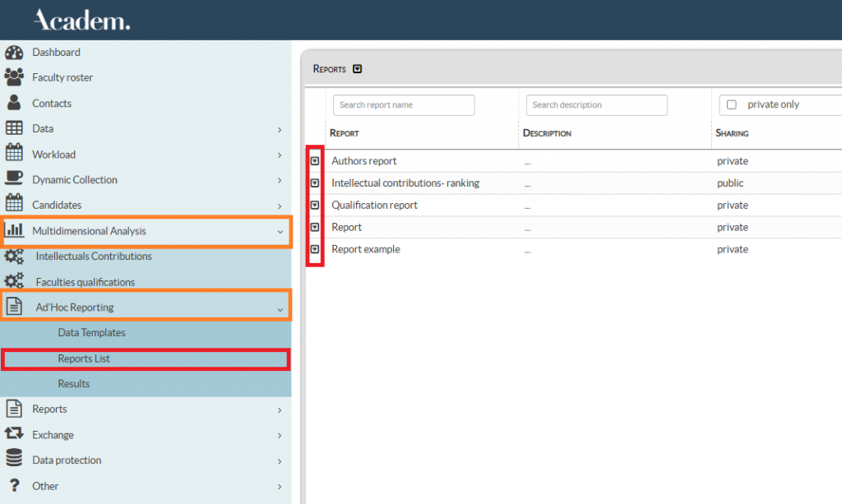The height and width of the screenshot is (504, 842).
Task: Click the Other question mark icon
Action: point(14,485)
